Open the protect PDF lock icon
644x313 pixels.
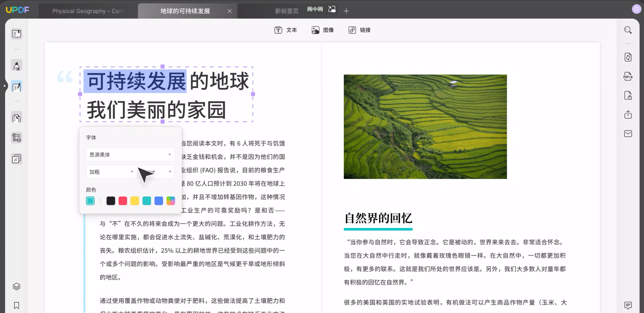coord(628,96)
